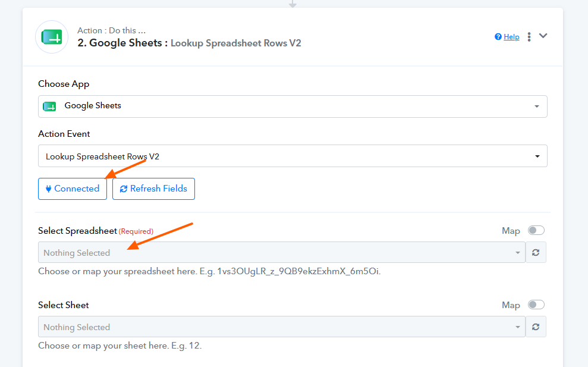Reload spreadsheet list with refresh icon
Screen dimensions: 588x367
536,253
